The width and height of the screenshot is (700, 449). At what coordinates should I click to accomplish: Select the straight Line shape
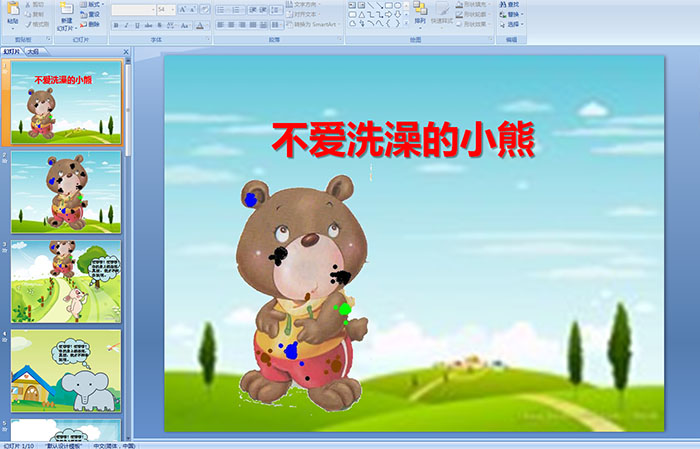click(371, 5)
